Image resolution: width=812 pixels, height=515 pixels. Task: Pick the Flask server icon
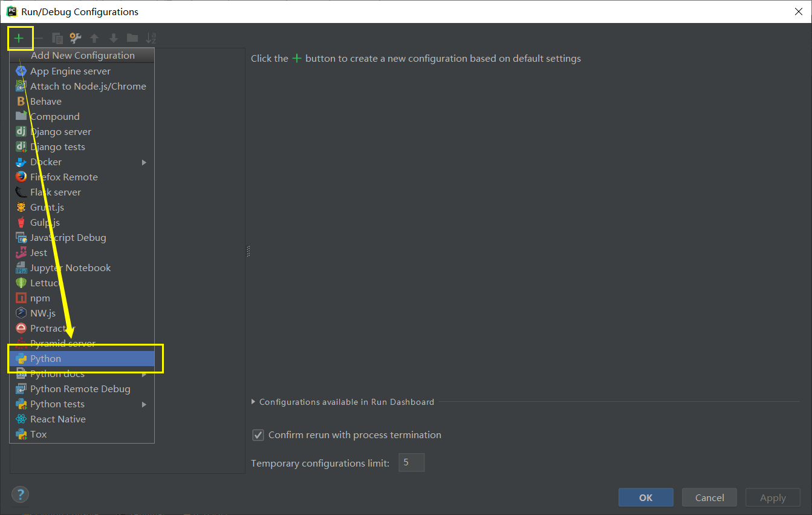21,192
